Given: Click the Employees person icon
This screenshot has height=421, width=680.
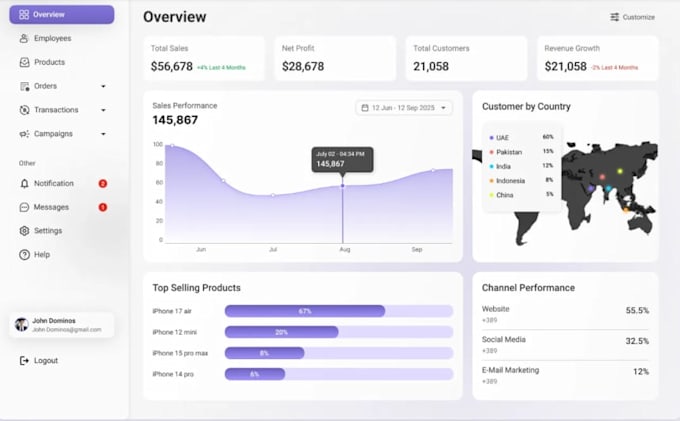Looking at the screenshot, I should [x=24, y=39].
